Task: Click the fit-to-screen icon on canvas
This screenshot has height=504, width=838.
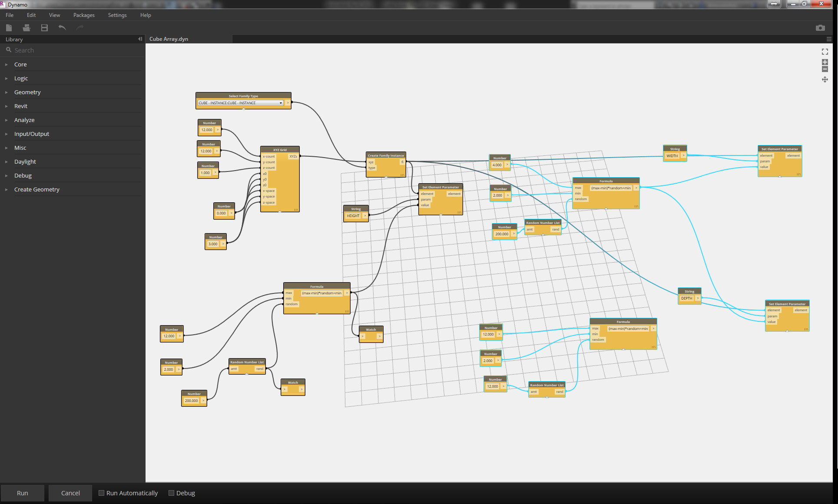Action: (x=825, y=52)
